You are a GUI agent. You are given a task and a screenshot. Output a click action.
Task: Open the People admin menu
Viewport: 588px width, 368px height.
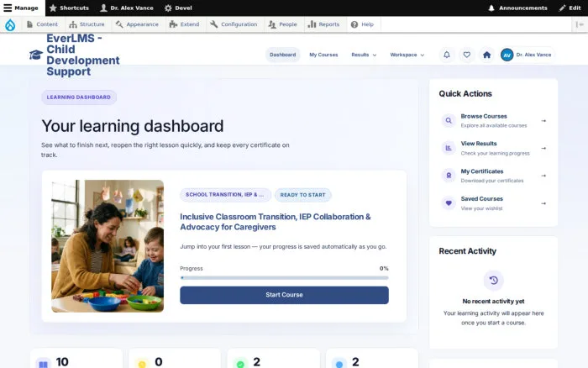(283, 24)
